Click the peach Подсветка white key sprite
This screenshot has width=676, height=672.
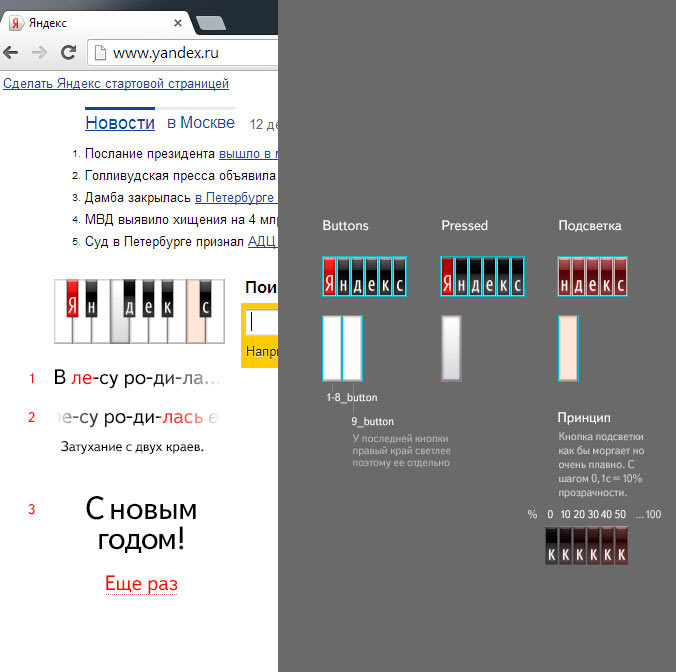pyautogui.click(x=568, y=348)
